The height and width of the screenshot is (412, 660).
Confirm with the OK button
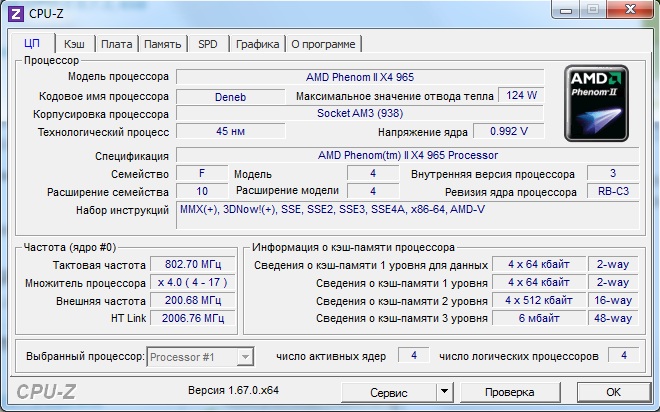[x=613, y=391]
